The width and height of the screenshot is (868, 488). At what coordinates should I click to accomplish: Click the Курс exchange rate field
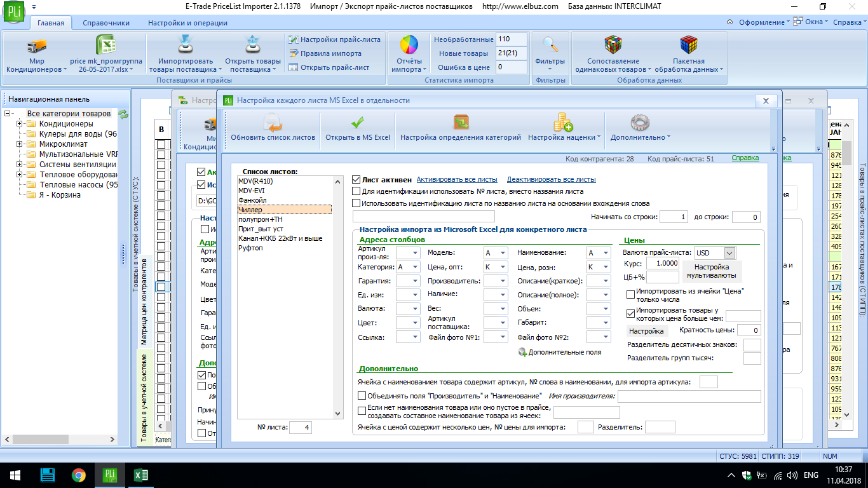click(x=663, y=264)
